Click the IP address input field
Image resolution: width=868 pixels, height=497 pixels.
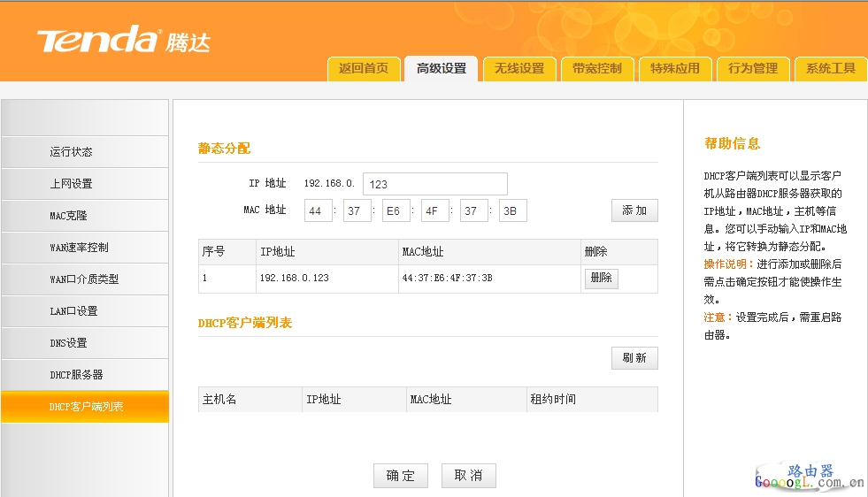tap(434, 184)
